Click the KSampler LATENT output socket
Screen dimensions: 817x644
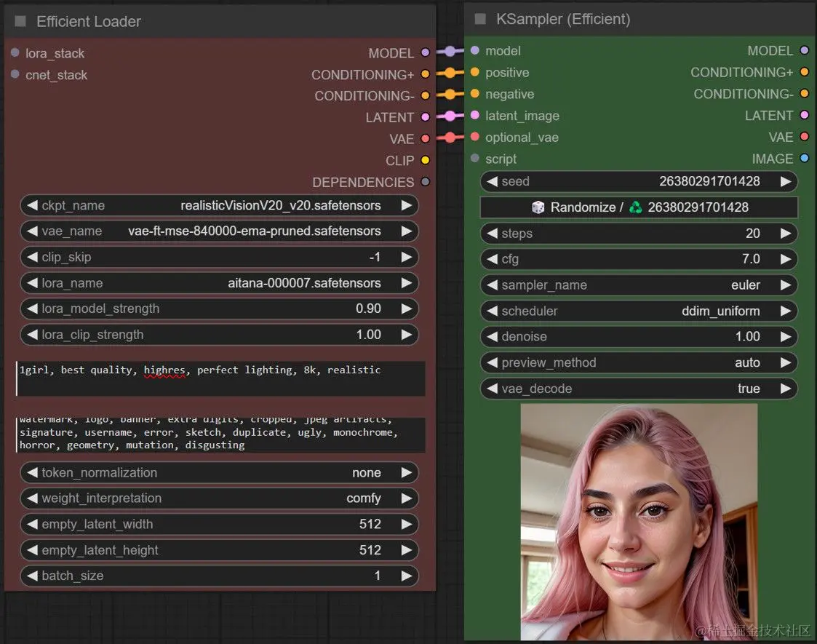[x=804, y=115]
